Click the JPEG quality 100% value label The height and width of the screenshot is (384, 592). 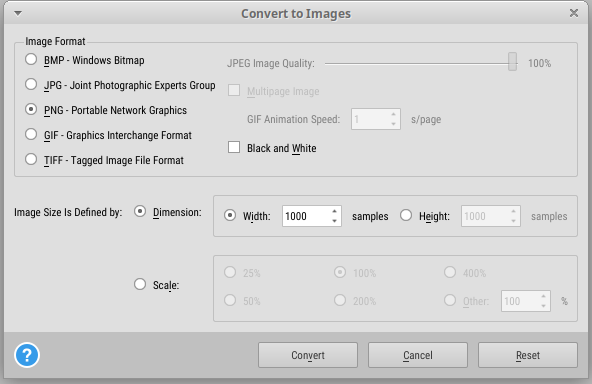point(540,63)
